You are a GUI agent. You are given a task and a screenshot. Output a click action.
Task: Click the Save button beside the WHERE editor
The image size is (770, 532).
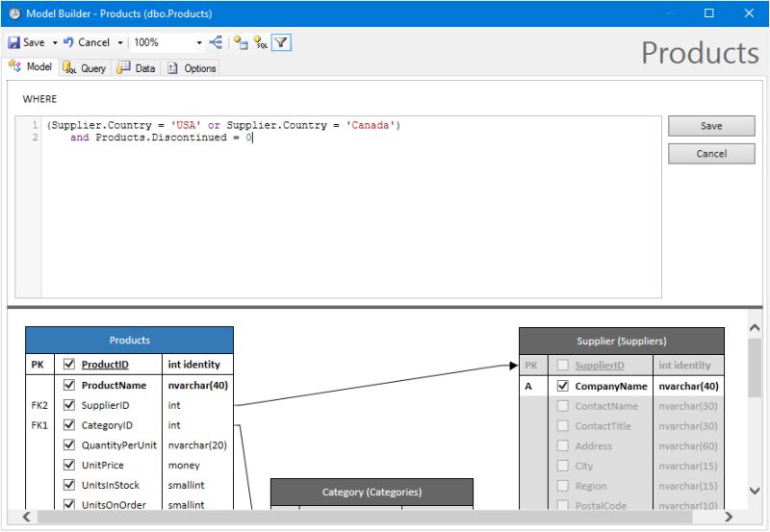[711, 126]
